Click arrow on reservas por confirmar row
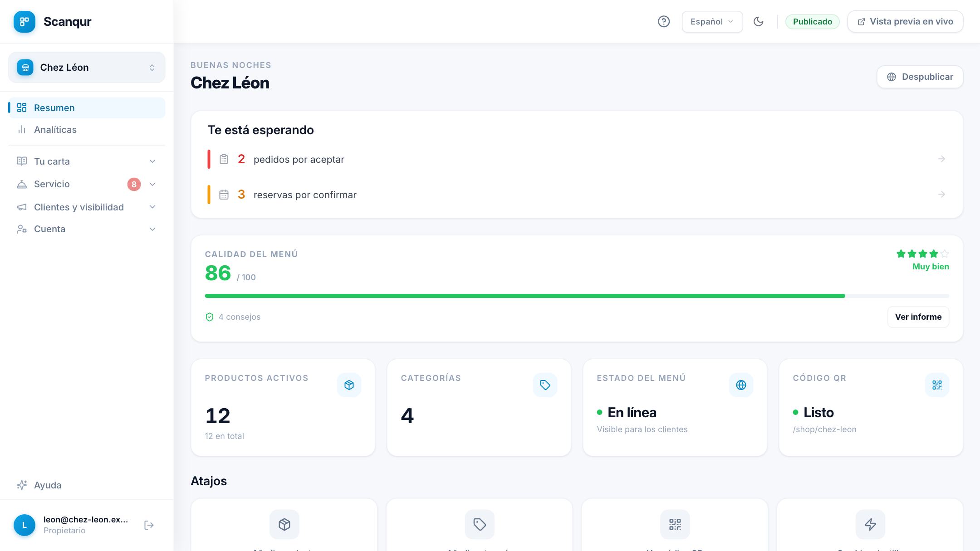Screen dimensions: 980x551 coord(941,194)
